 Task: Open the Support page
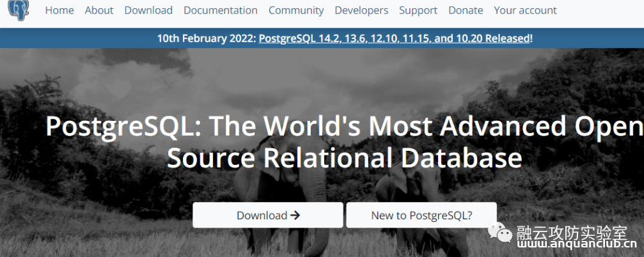(418, 10)
